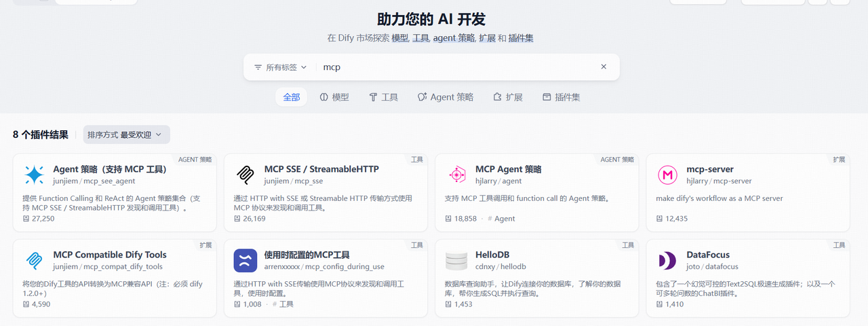868x326 pixels.
Task: Click the agent 策略 link in the subtitle
Action: coord(454,38)
